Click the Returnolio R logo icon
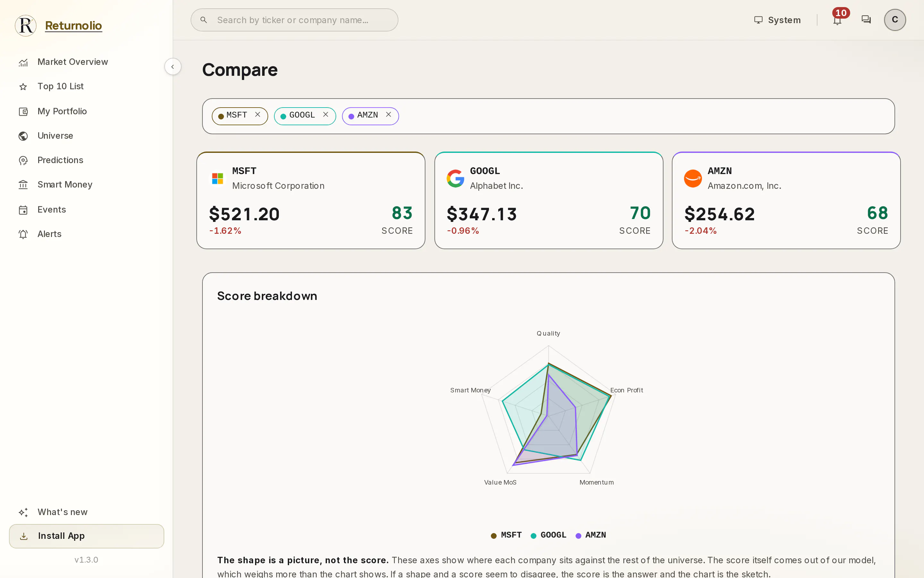924x578 pixels. (x=26, y=26)
